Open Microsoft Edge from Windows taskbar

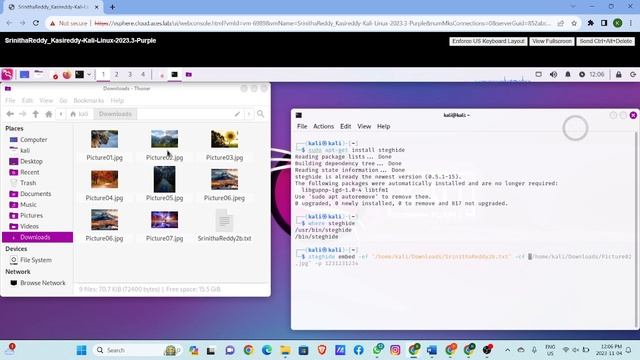[267, 350]
